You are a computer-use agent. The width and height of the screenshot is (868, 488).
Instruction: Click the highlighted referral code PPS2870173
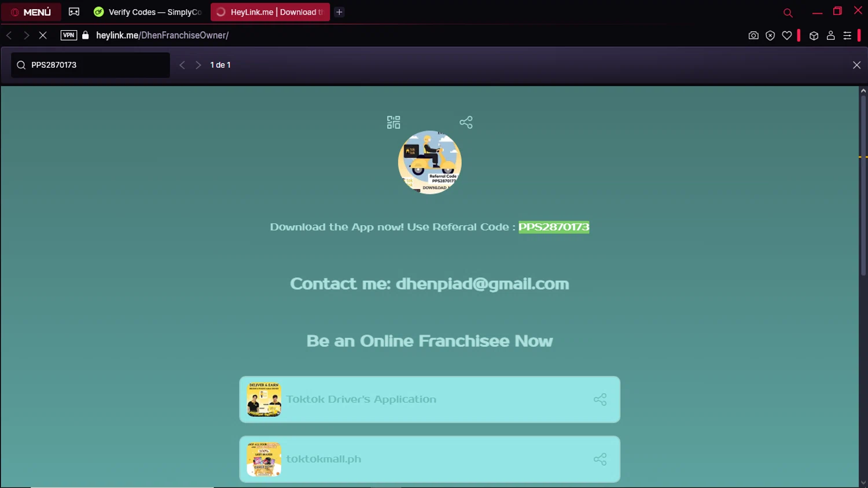[554, 227]
